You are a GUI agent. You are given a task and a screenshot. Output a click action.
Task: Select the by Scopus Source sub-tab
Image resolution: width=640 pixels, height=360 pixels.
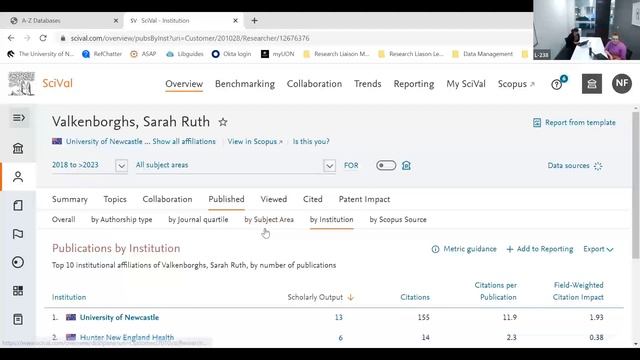point(398,220)
